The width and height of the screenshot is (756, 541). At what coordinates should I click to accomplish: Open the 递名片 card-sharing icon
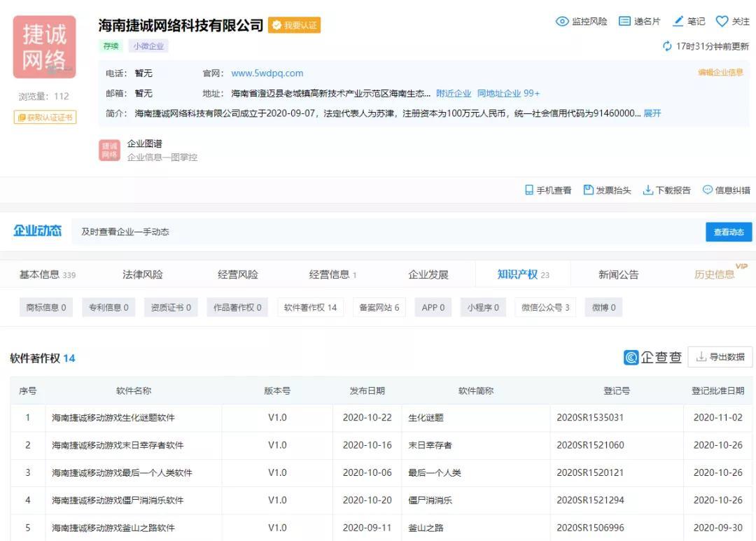pos(625,21)
